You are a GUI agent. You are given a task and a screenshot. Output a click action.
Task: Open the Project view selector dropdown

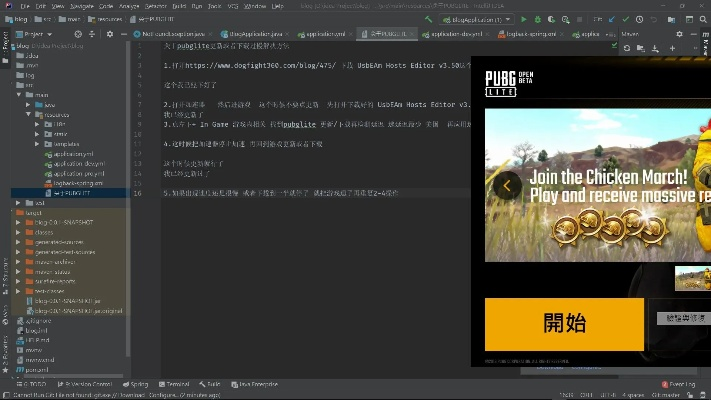pos(32,34)
